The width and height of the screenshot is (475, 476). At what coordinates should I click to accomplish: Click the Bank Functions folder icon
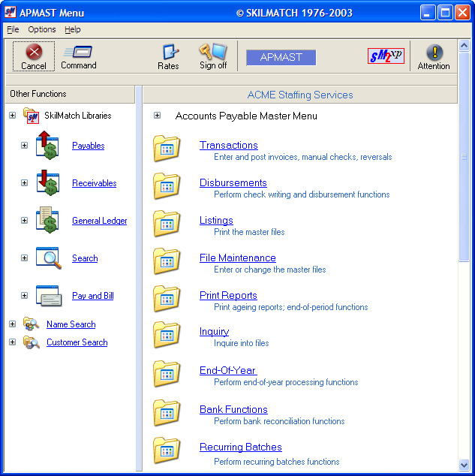point(167,413)
